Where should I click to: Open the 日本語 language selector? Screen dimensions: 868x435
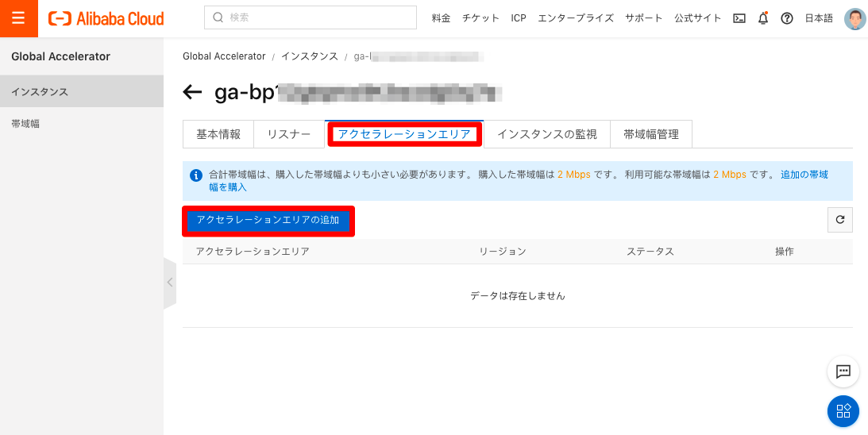tap(819, 18)
